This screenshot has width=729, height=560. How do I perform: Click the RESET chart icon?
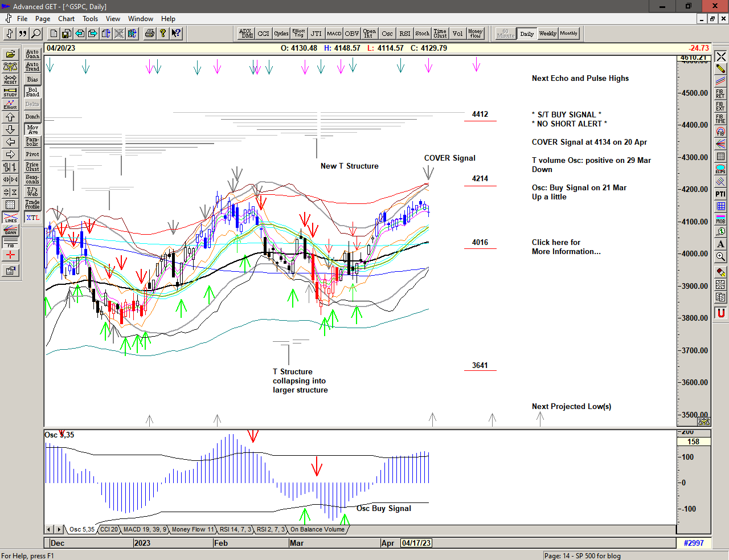click(x=10, y=79)
